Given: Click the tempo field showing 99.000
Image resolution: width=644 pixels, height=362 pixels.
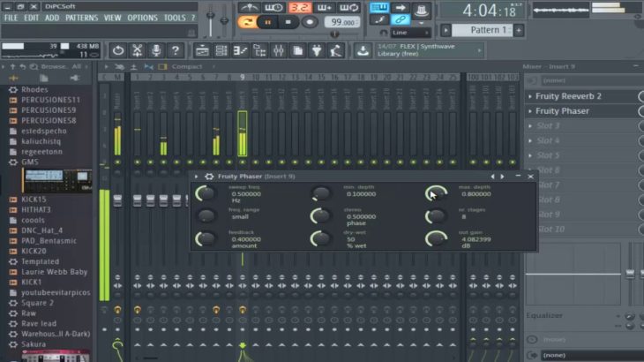Looking at the screenshot, I should pyautogui.click(x=342, y=22).
